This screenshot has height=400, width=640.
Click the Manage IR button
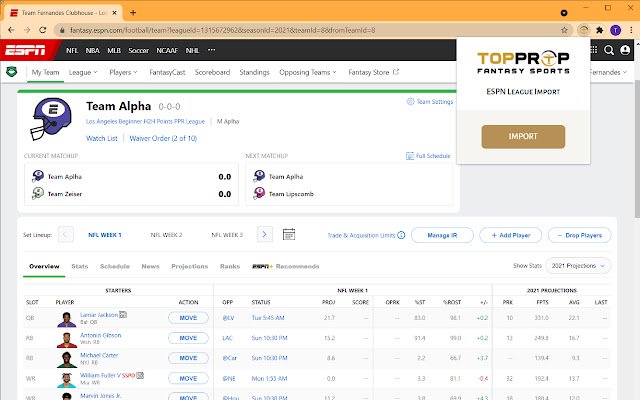pyautogui.click(x=442, y=235)
